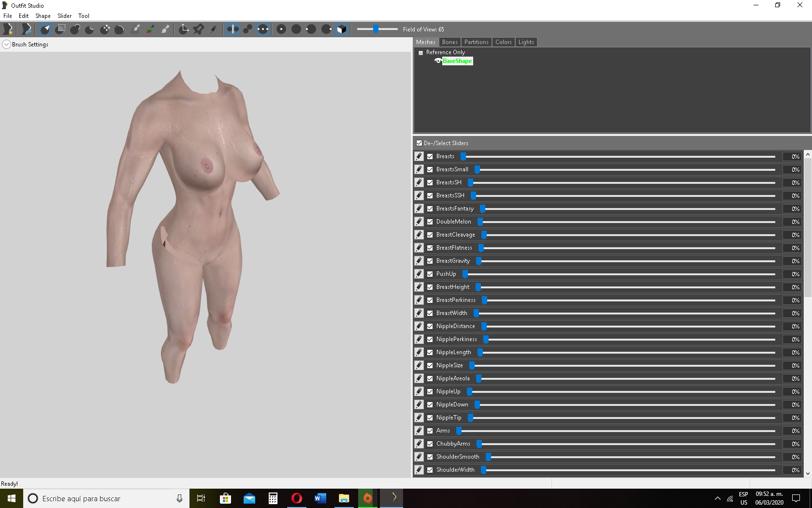
Task: Select the white Alpha paint brush
Action: tap(165, 29)
